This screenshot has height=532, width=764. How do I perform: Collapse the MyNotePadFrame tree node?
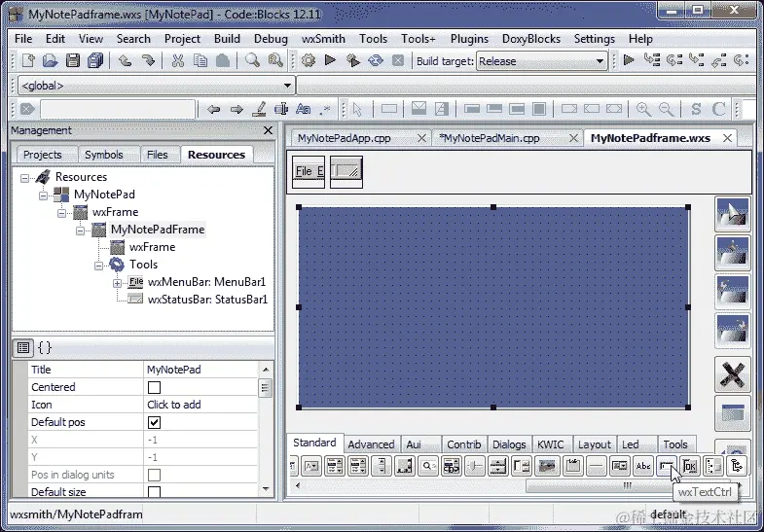(80, 231)
